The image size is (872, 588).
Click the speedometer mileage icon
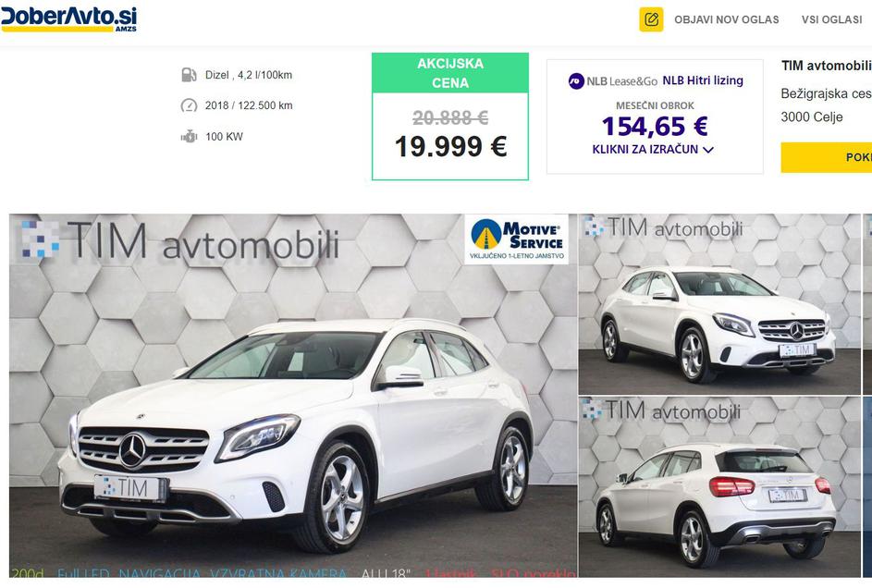click(x=189, y=105)
